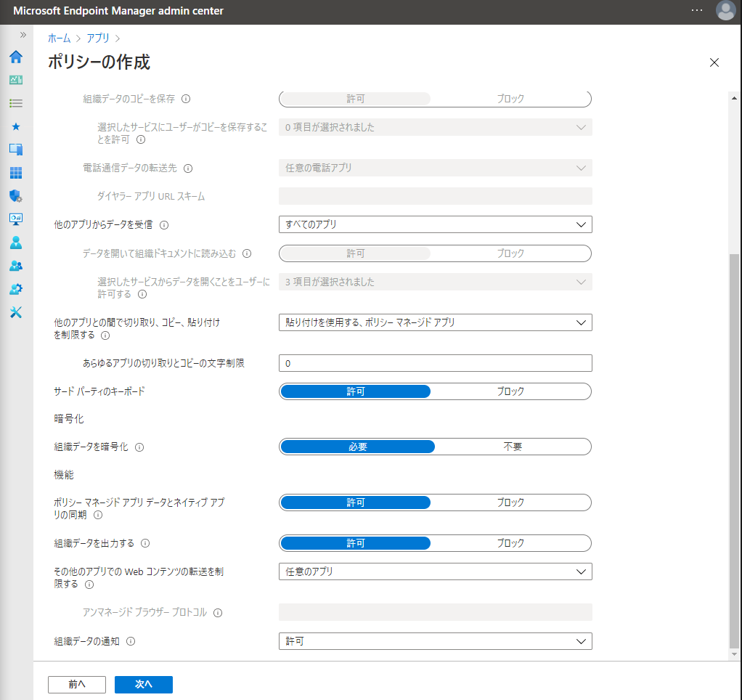Screen dimensions: 742x700
Task: Open the すべてのアプリ dropdown
Action: point(436,224)
